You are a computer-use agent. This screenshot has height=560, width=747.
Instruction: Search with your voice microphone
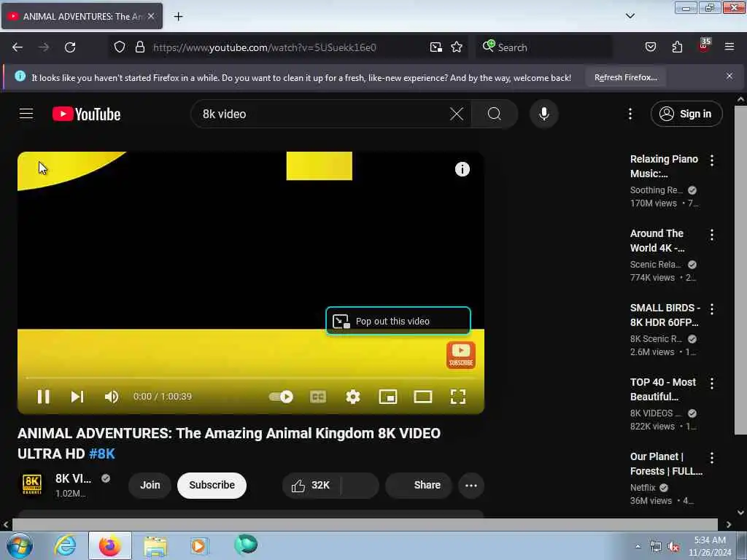coord(544,114)
